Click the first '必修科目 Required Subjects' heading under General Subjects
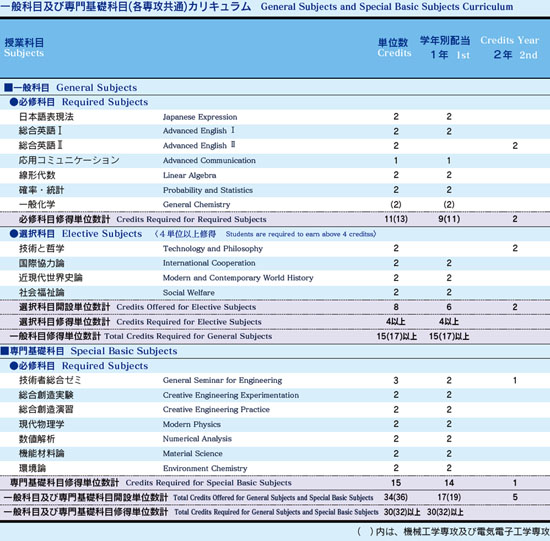The height and width of the screenshot is (541, 550). (x=79, y=102)
